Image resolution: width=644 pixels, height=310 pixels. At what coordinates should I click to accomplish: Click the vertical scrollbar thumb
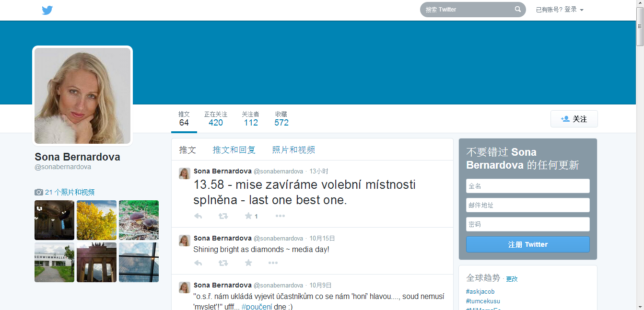[x=640, y=27]
